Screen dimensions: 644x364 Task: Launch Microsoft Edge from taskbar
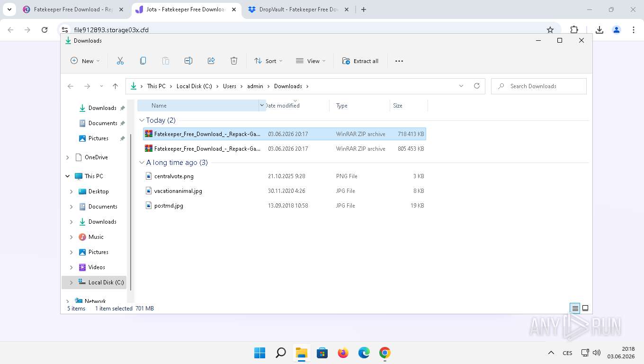(x=364, y=353)
